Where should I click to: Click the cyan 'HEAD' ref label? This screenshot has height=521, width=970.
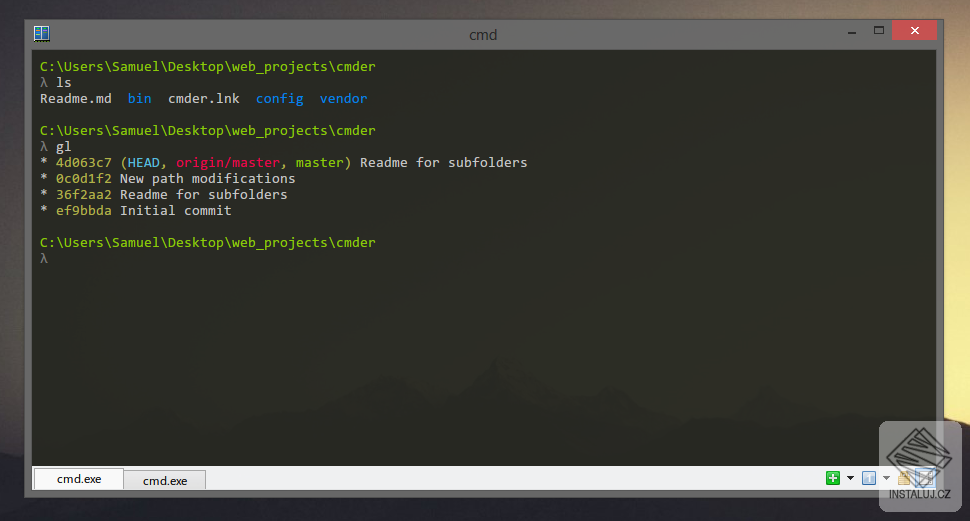144,163
